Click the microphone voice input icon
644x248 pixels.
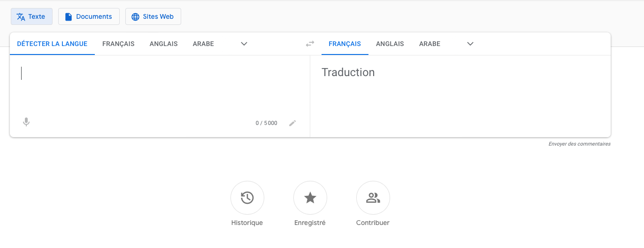[26, 122]
